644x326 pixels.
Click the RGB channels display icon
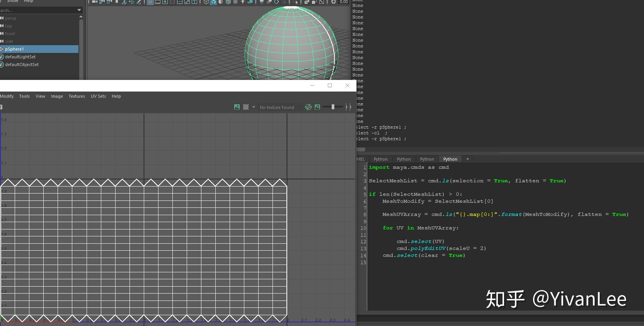(308, 107)
